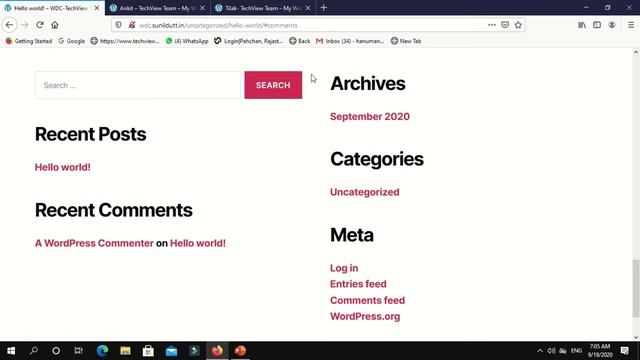Focus the Search text field
Screen dimensions: 640x360
[x=138, y=85]
